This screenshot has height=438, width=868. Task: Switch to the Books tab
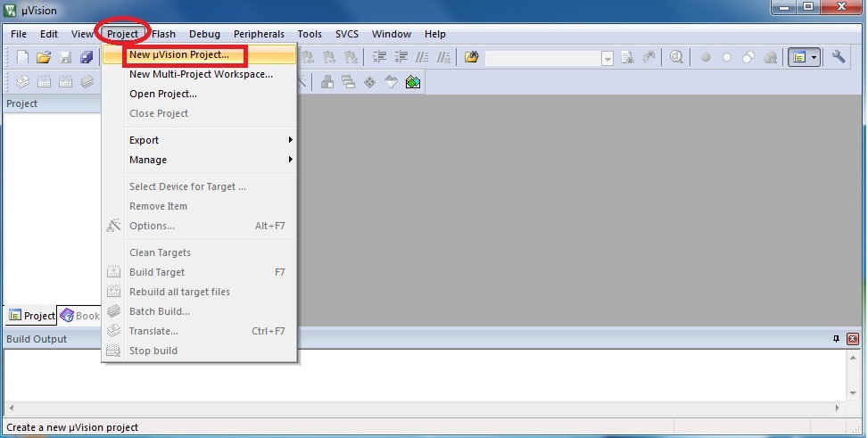click(x=79, y=316)
